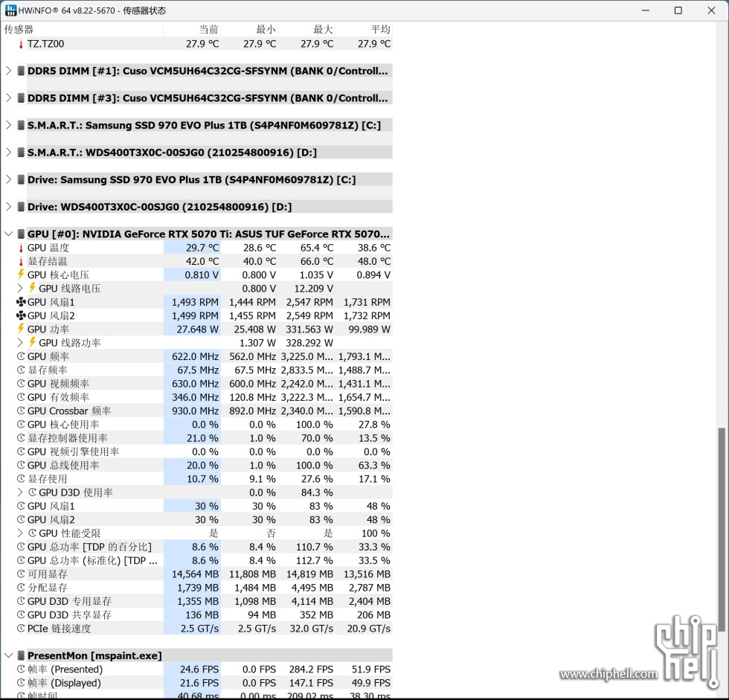Click the clock icon next to 显存频率

pyautogui.click(x=21, y=370)
